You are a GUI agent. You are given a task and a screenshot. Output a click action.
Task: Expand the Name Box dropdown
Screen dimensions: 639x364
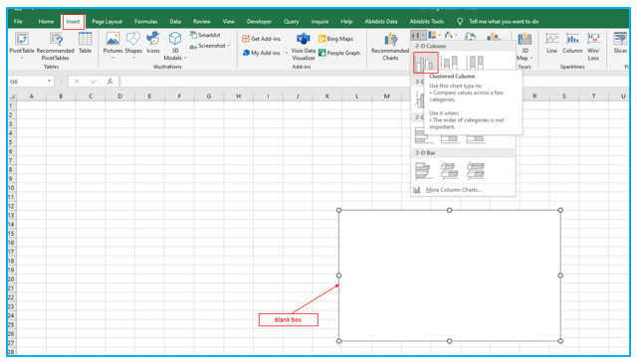(50, 82)
